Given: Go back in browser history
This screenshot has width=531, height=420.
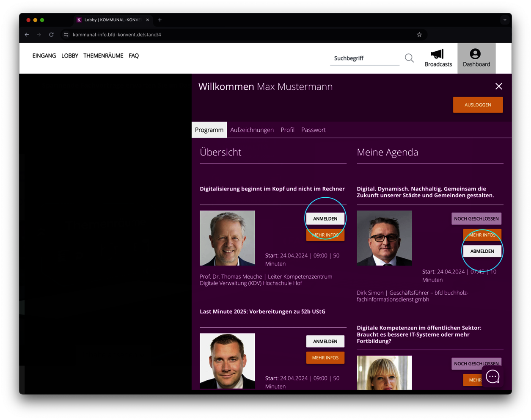Looking at the screenshot, I should point(27,35).
